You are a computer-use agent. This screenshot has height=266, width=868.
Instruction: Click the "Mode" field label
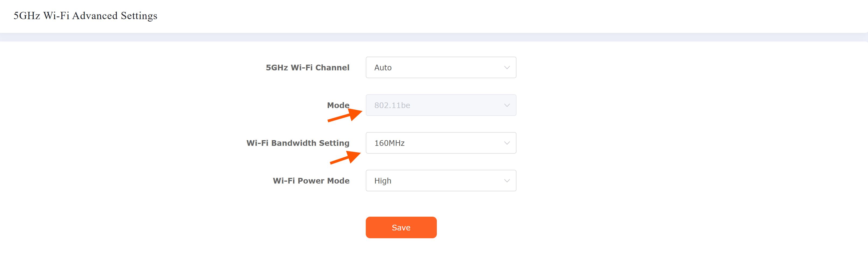338,105
